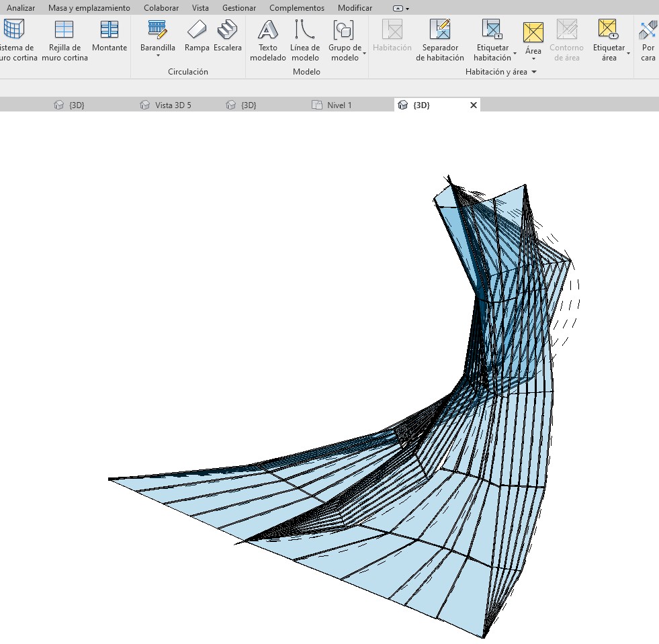Open the Etiquetar habitación dropdown
This screenshot has height=644, width=659.
click(x=515, y=53)
